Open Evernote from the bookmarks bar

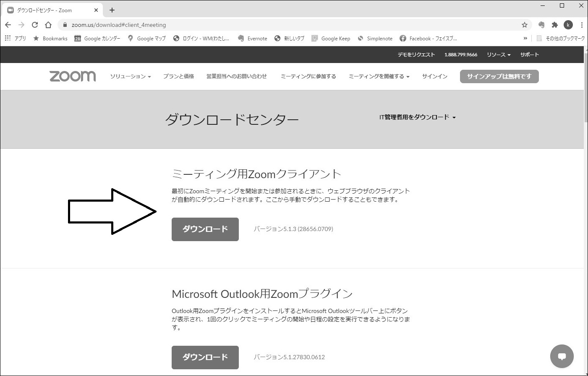click(252, 38)
